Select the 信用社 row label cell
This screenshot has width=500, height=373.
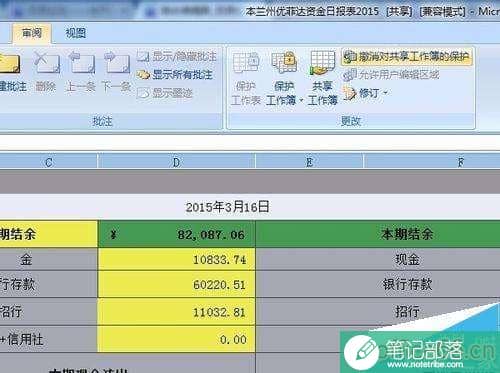(49, 339)
